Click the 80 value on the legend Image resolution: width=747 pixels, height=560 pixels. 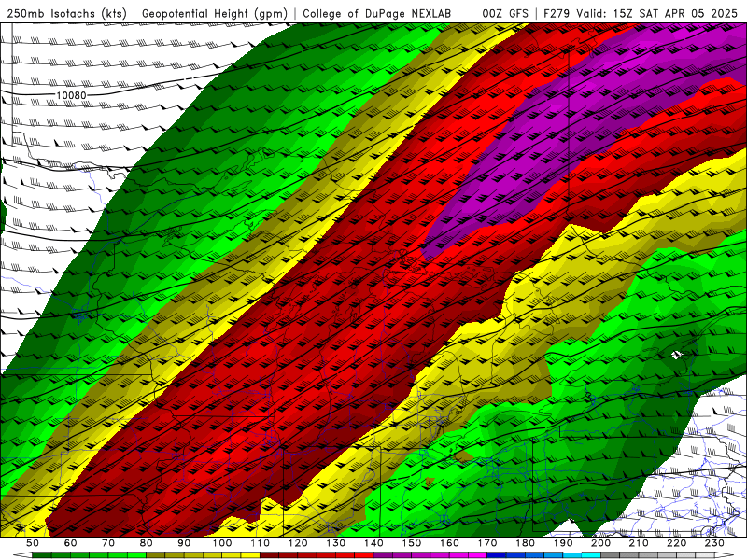[146, 543]
